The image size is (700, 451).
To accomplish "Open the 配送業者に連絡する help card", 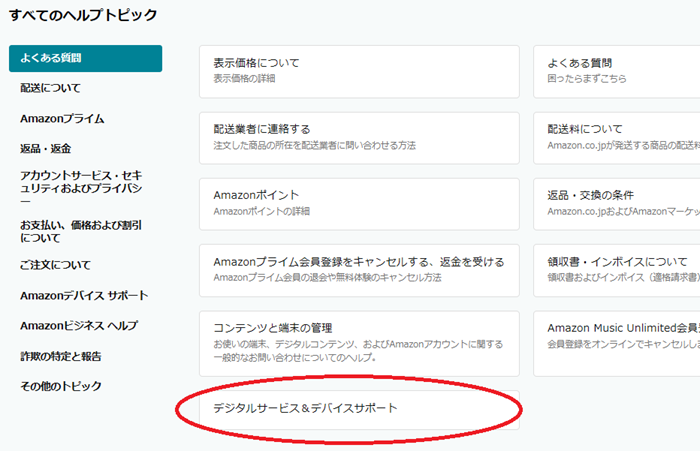I will pyautogui.click(x=359, y=138).
